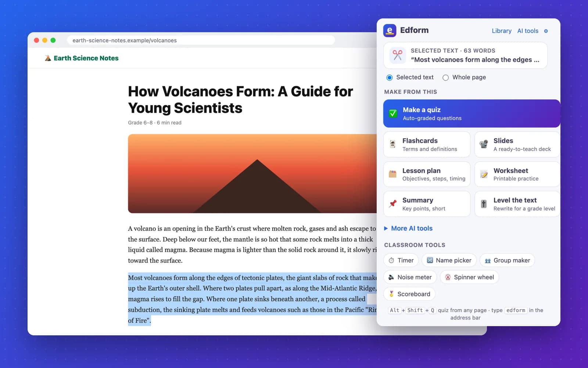Click the selected text preview card
The height and width of the screenshot is (368, 588).
465,55
